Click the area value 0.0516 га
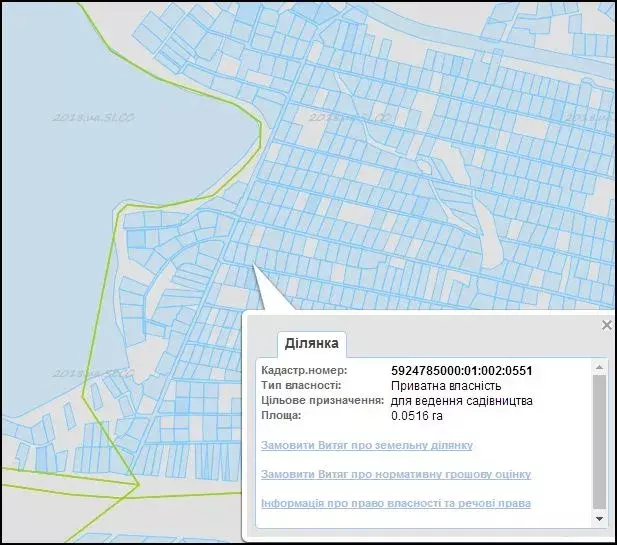 point(416,416)
